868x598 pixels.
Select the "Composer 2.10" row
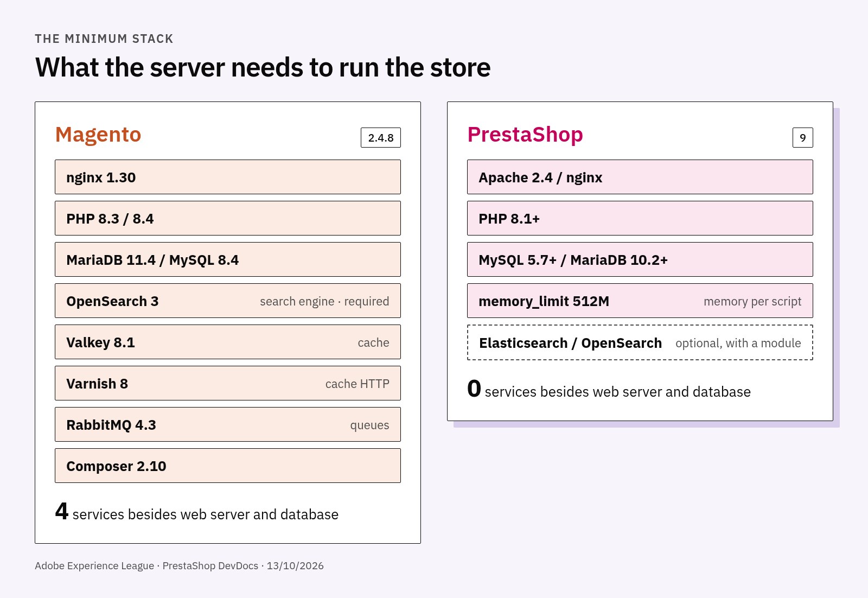pos(228,466)
